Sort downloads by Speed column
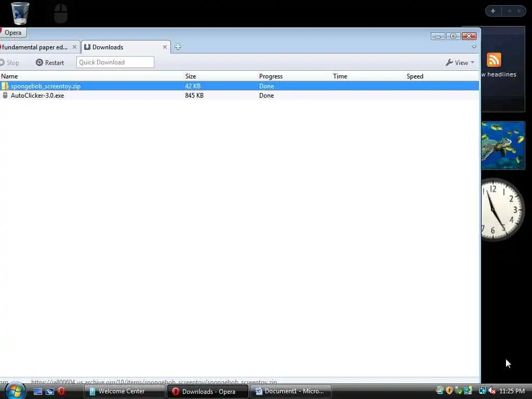 click(415, 76)
